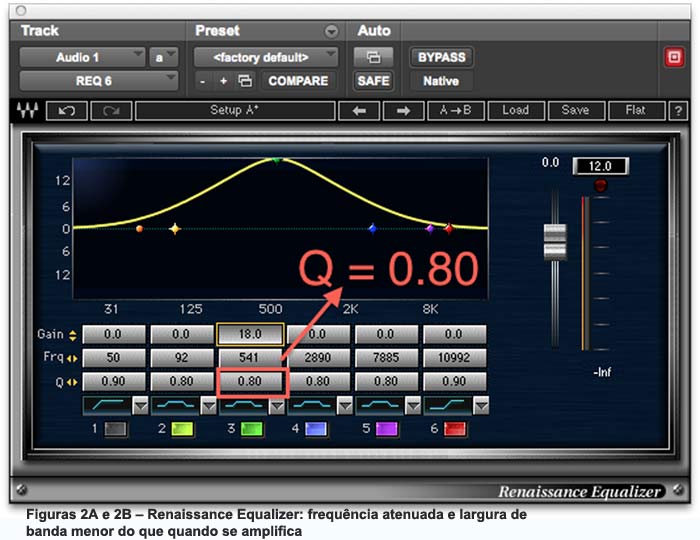The width and height of the screenshot is (700, 540).
Task: Toggle band 2 yellow-green on/off button
Action: pyautogui.click(x=183, y=429)
